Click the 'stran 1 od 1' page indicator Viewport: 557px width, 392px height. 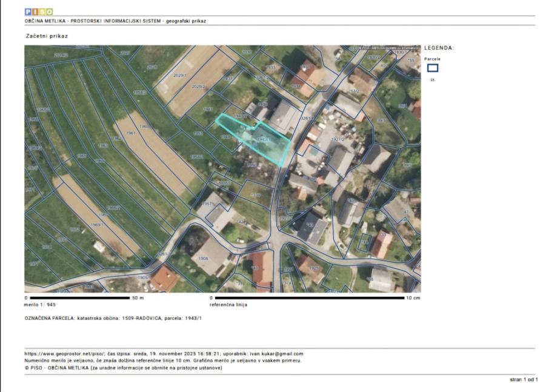coord(524,379)
